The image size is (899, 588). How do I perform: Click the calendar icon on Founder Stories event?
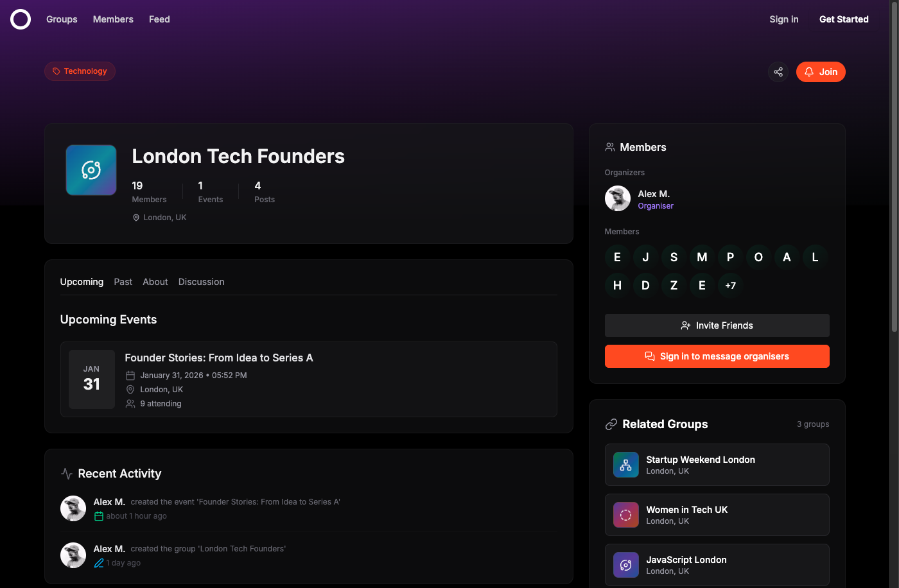click(x=131, y=375)
